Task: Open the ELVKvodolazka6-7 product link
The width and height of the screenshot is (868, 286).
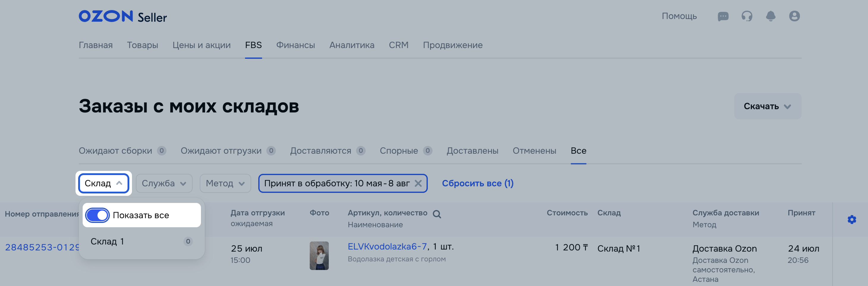Action: point(387,247)
